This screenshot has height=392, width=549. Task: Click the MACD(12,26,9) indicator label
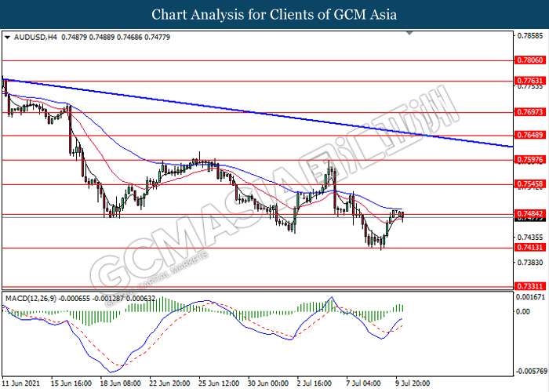[x=31, y=299]
